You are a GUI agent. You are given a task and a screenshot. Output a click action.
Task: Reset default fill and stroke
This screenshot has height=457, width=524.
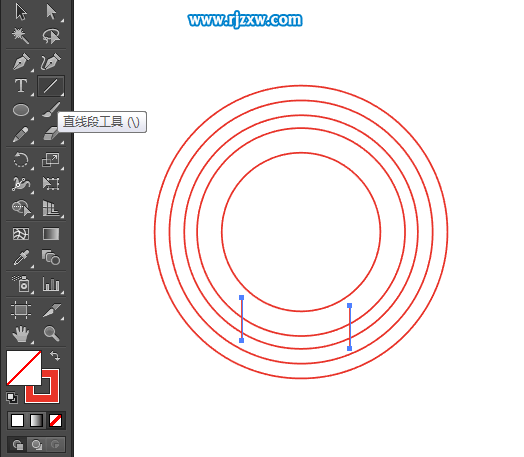click(x=12, y=398)
